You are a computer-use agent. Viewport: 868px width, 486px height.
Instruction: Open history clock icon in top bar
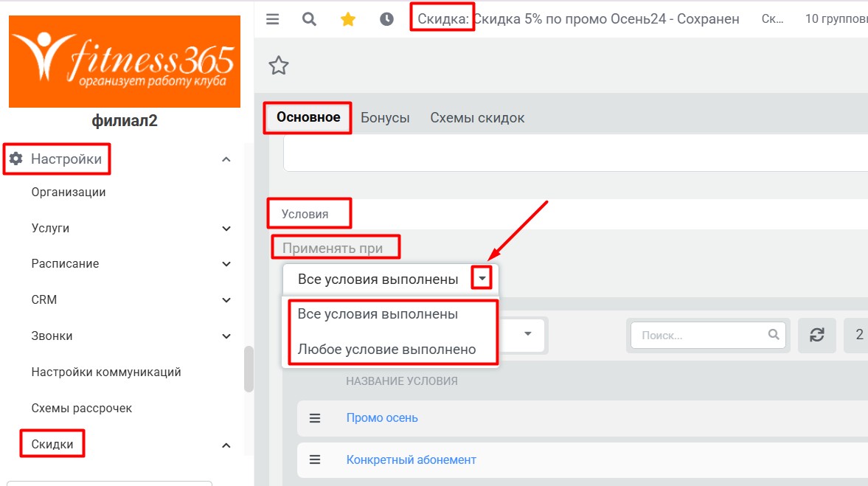(386, 19)
